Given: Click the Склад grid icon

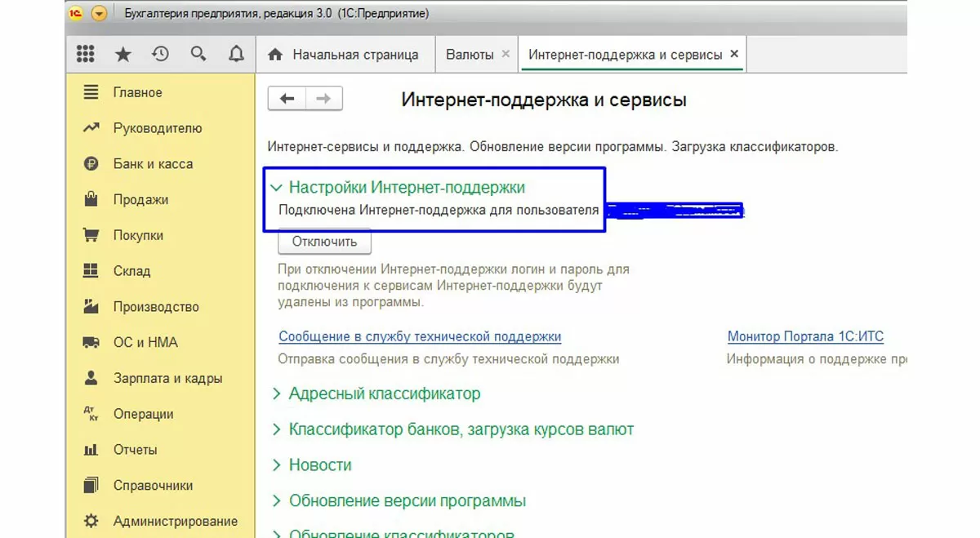Looking at the screenshot, I should [x=91, y=271].
